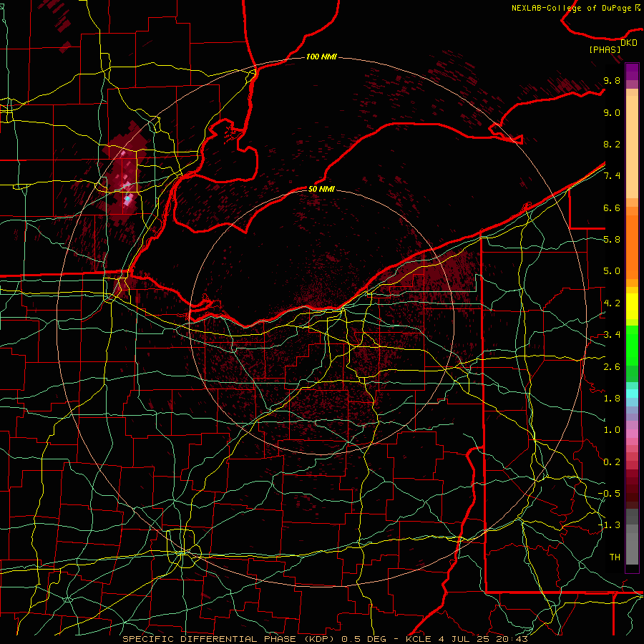
Task: Pick the bright yellow band on the color scale
Action: (x=632, y=306)
